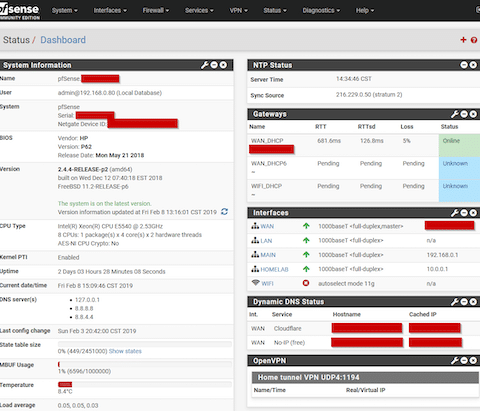Close the OpenVPN widget
Screen dimensions: 480x411
473,360
